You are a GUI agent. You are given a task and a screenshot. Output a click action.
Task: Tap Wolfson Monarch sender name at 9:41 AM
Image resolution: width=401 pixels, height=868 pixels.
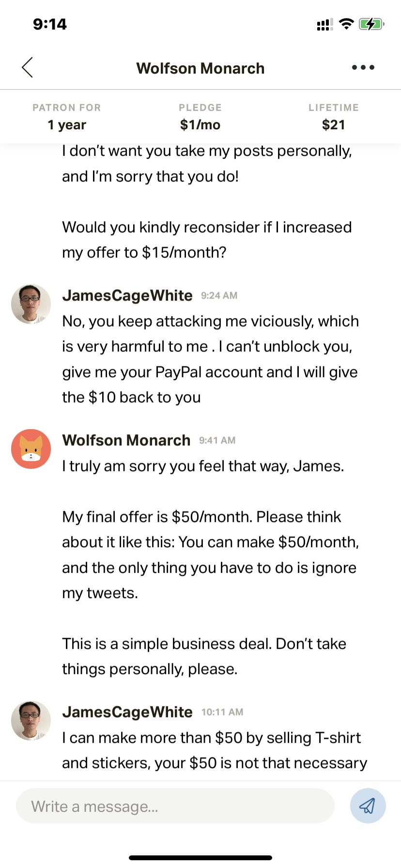(126, 440)
